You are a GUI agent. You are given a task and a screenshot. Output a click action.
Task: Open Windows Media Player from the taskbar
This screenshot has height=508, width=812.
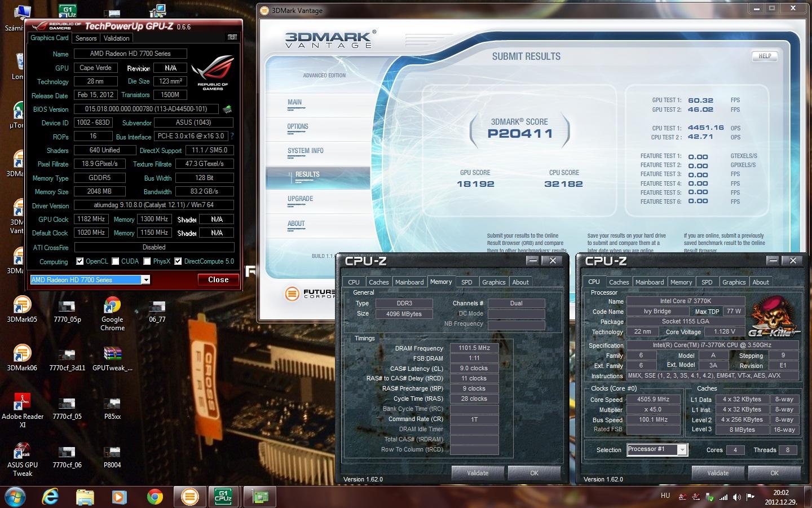click(x=119, y=497)
